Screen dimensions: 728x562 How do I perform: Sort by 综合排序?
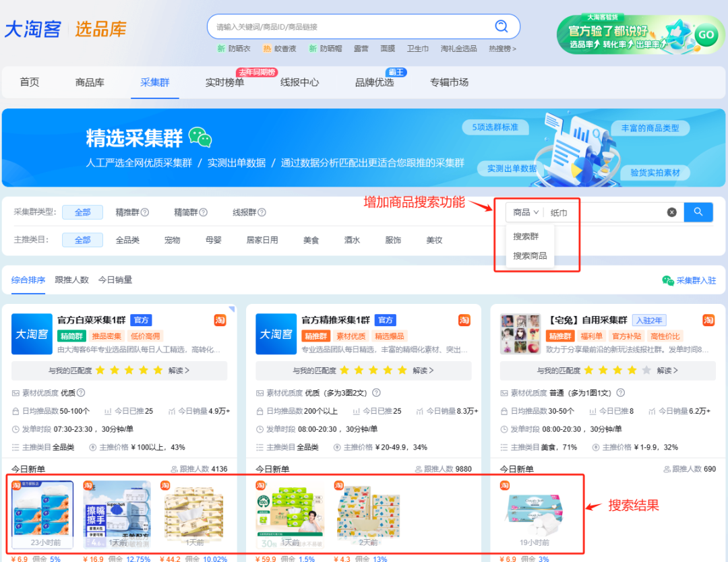click(28, 280)
